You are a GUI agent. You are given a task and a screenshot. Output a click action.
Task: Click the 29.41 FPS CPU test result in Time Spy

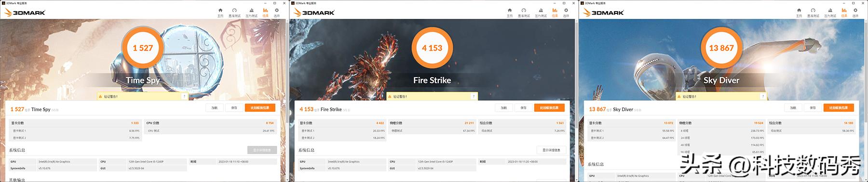(x=269, y=130)
